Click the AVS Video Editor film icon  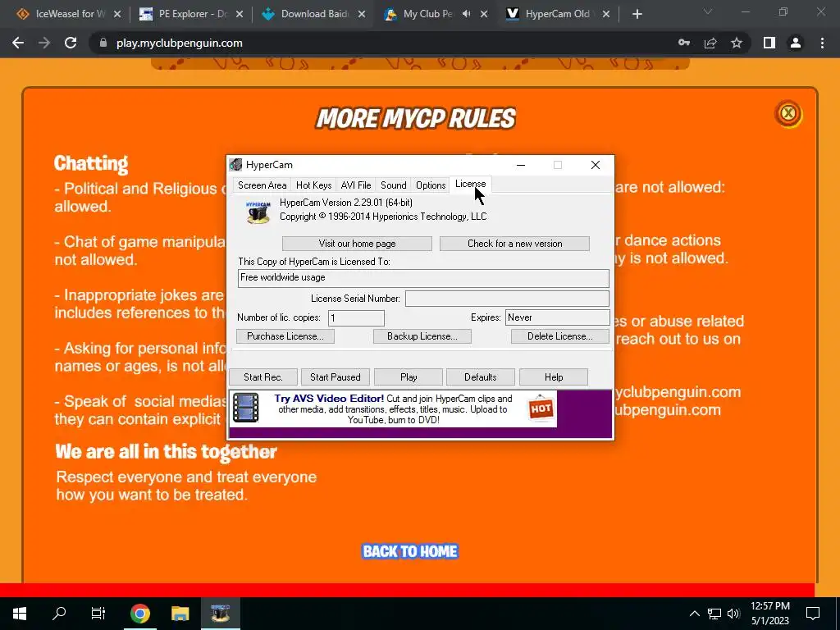246,409
